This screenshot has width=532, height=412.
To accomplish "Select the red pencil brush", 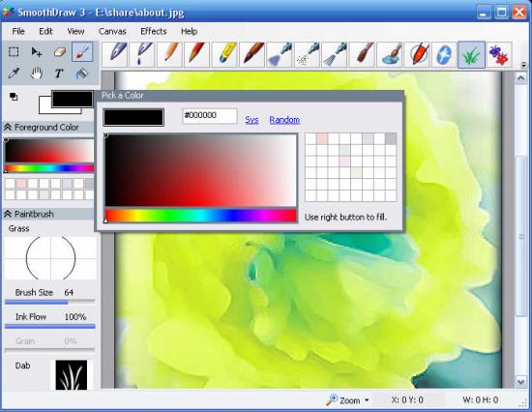I will [x=197, y=54].
